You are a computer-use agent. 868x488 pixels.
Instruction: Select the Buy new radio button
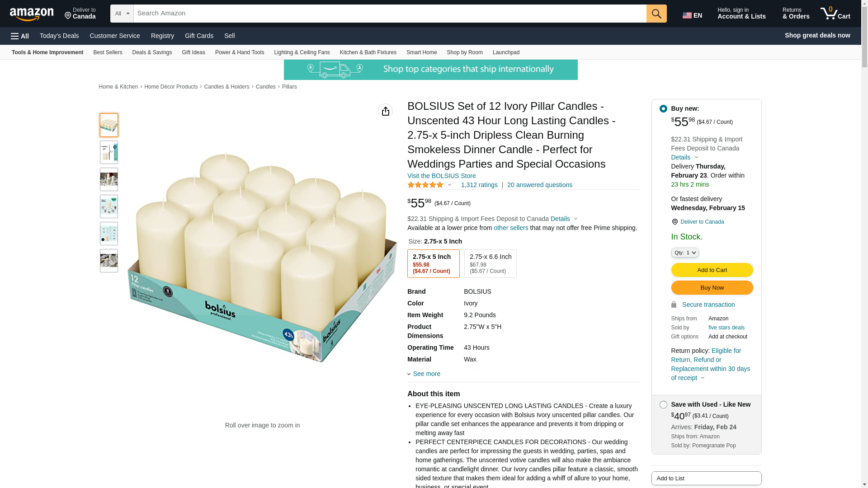tap(663, 109)
